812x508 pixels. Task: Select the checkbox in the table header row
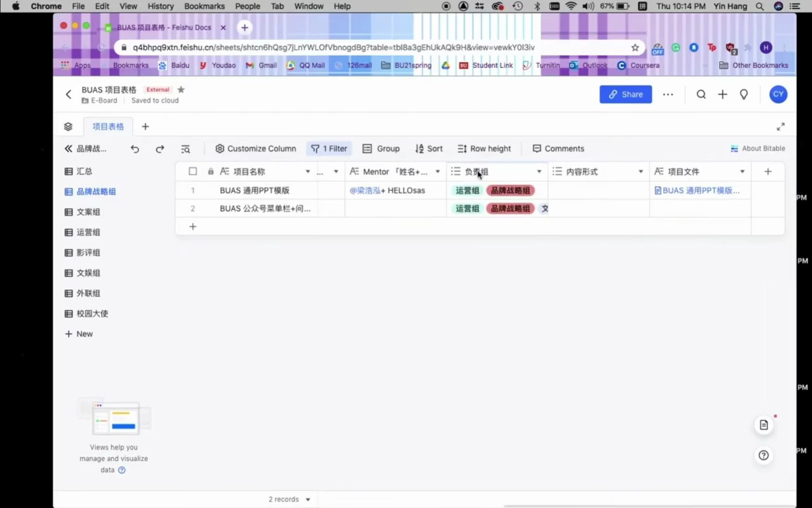[x=193, y=171]
